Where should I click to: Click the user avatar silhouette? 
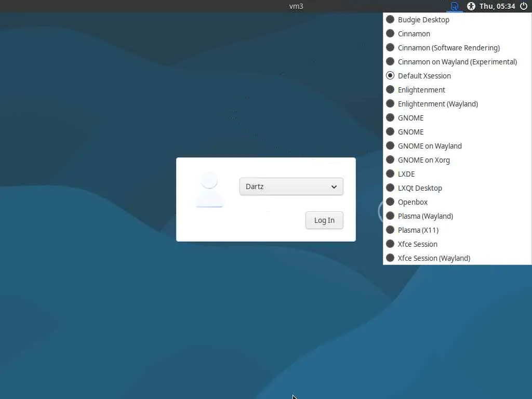pyautogui.click(x=210, y=189)
